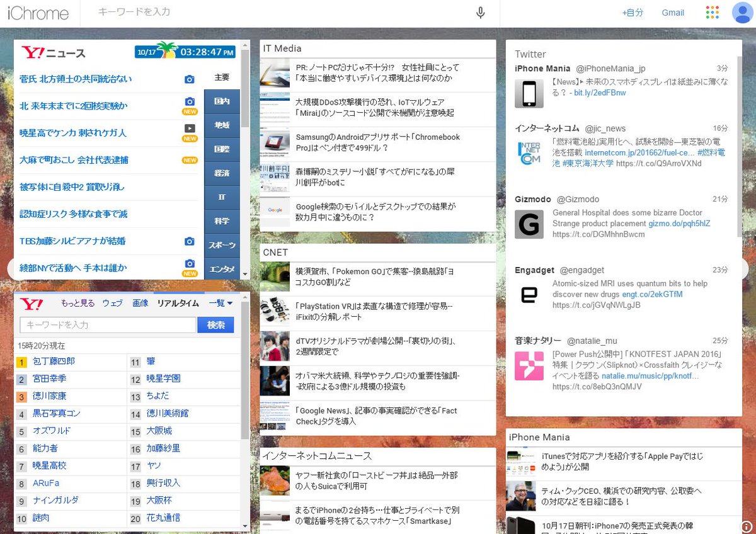Open the bit.ly/2edFBnw tweet link
This screenshot has height=534, width=756.
coord(600,93)
